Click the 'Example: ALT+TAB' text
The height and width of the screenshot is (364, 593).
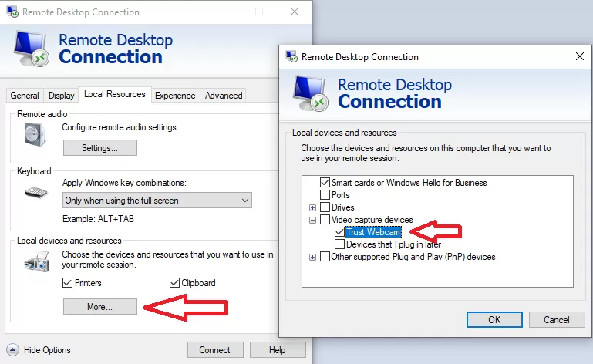tap(98, 219)
